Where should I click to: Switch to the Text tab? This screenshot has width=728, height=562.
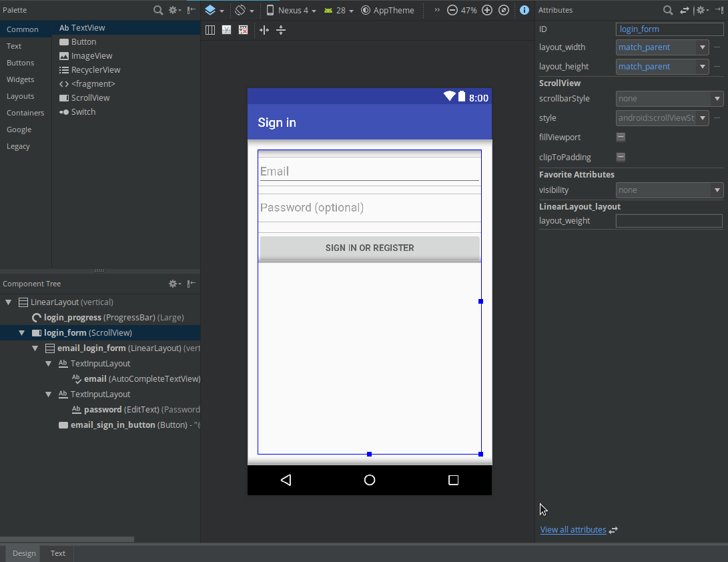click(58, 553)
